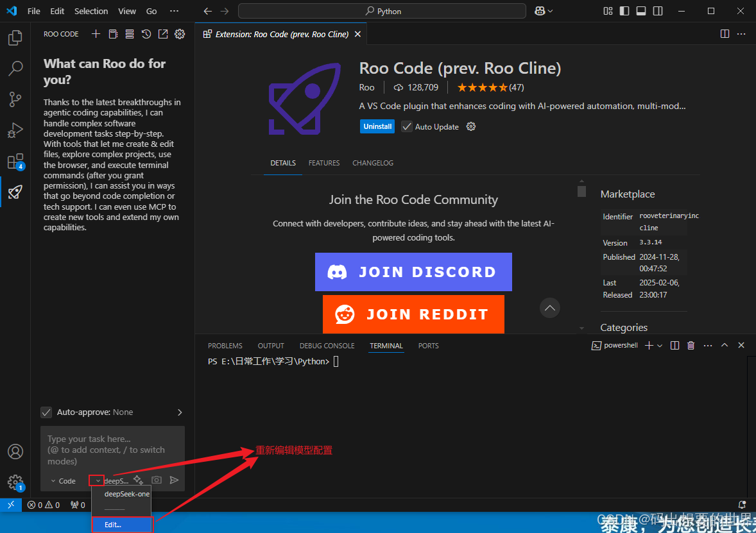Open Roo publisher link
Screen dimensions: 756x533
[x=366, y=87]
